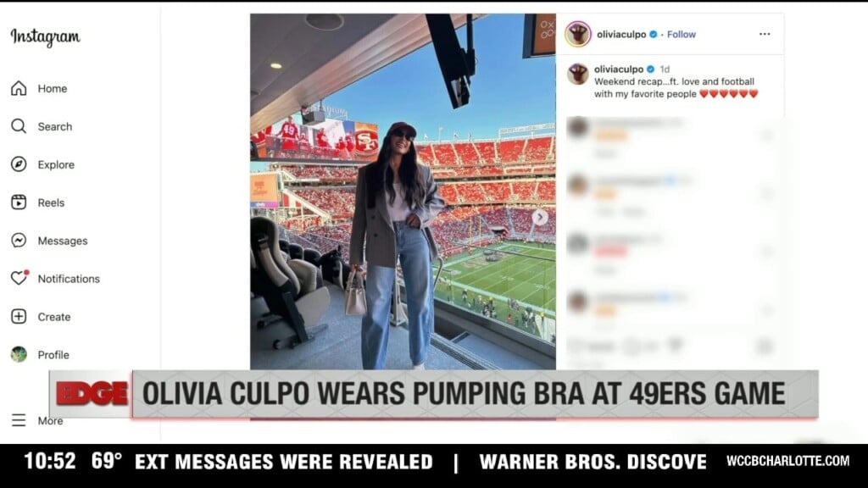Click the stadium photo in the post

(x=403, y=191)
